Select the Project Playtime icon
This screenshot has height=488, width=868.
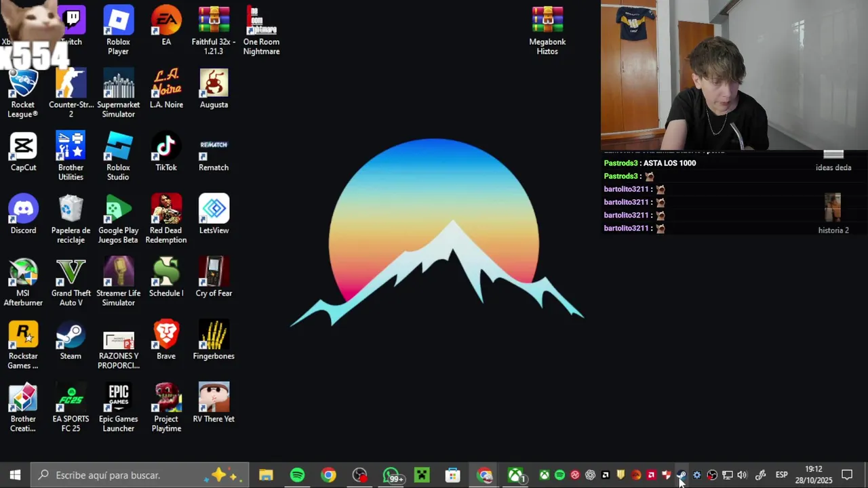tap(166, 409)
